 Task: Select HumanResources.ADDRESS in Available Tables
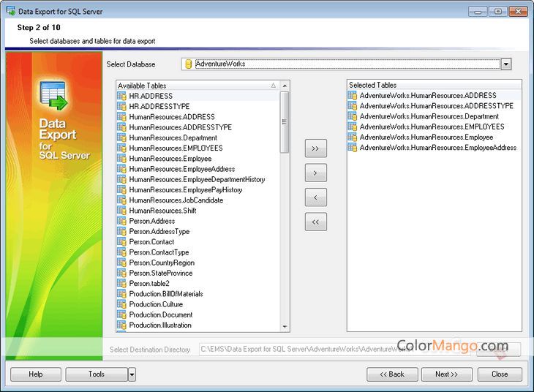pyautogui.click(x=172, y=117)
